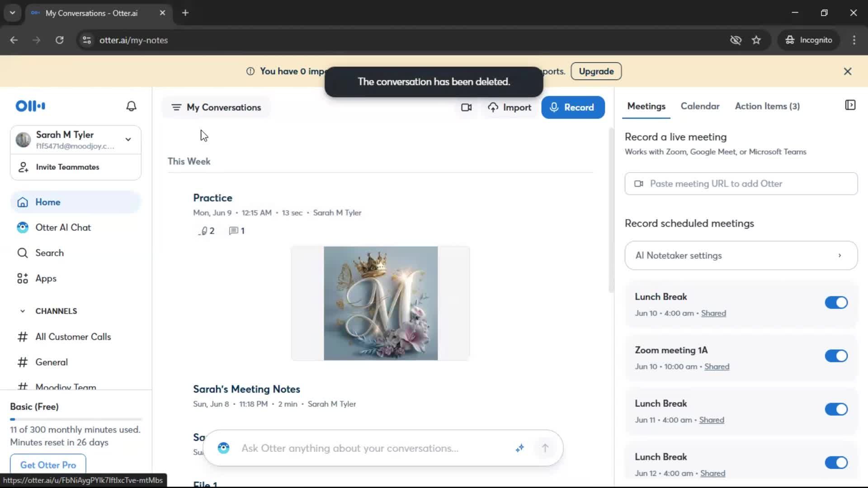Click the Incognito indicator
This screenshot has height=488, width=868.
809,40
